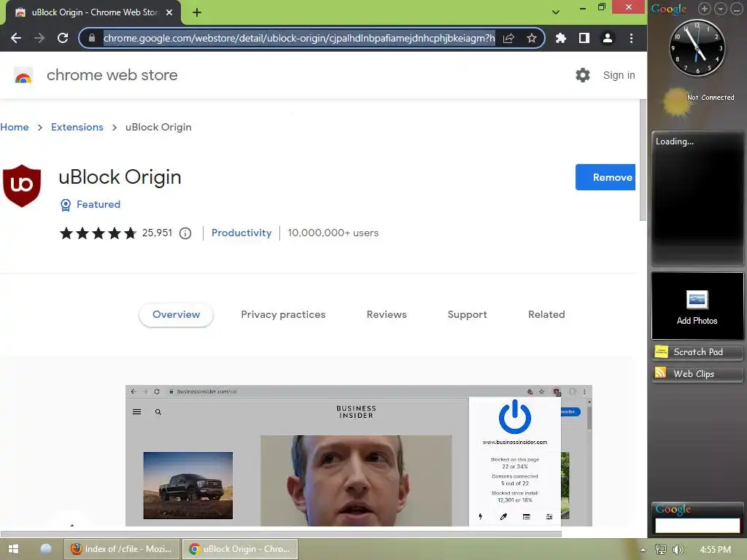Open the Productivity category link
This screenshot has height=560, width=747.
[241, 233]
